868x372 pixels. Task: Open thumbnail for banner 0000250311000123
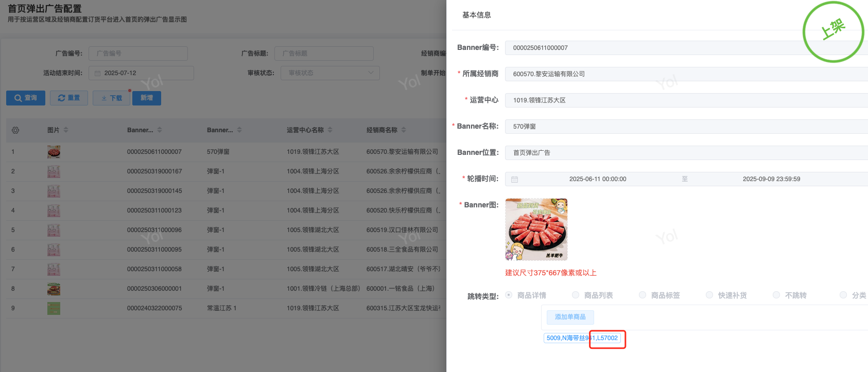[x=54, y=210]
